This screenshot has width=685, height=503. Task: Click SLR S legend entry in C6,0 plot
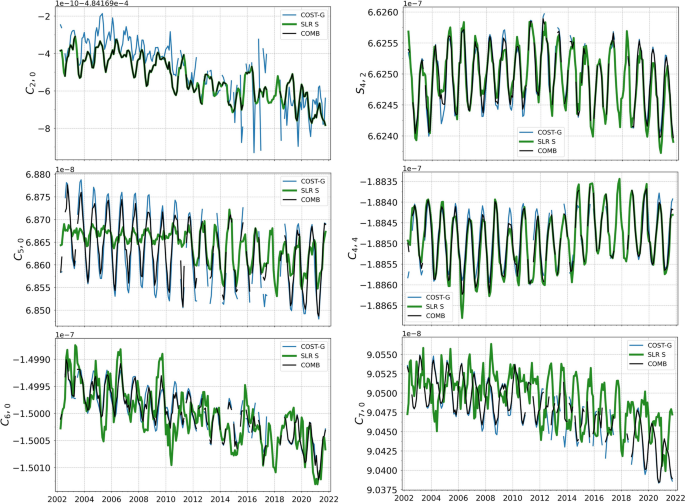point(301,355)
